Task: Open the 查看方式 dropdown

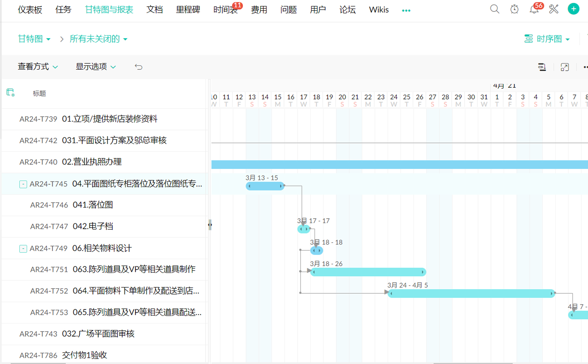Action: pos(38,67)
